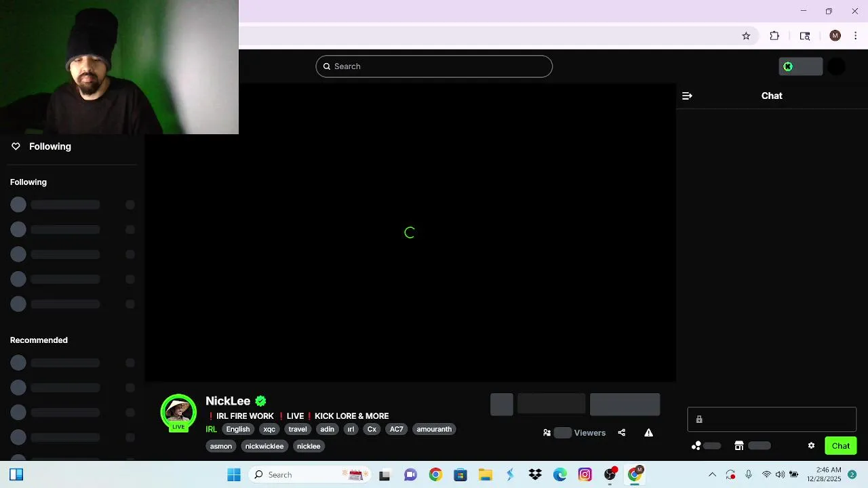Open the share stream icon
This screenshot has height=488, width=868.
621,432
